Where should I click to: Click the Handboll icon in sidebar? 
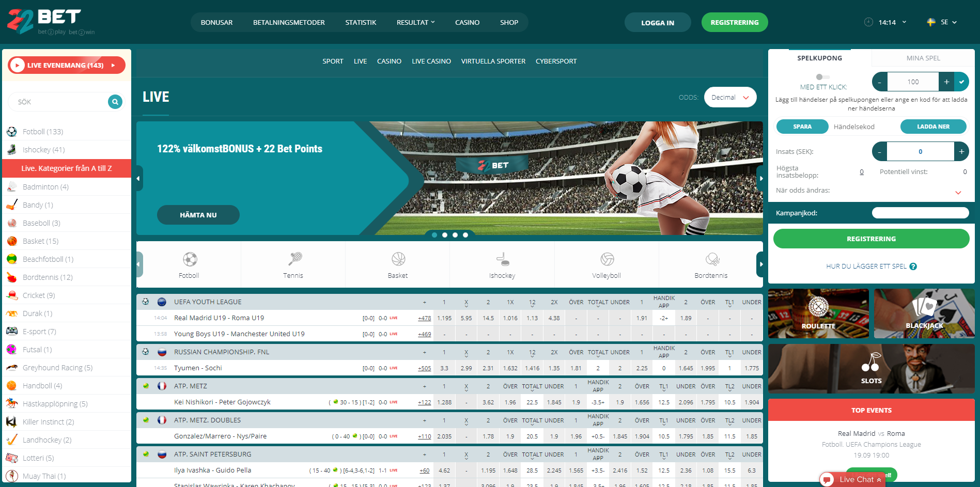(12, 386)
